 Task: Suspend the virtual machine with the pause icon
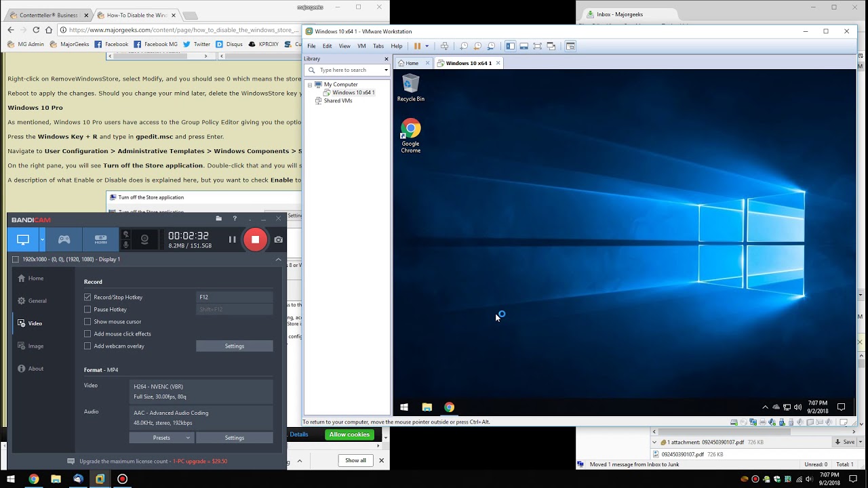tap(417, 46)
